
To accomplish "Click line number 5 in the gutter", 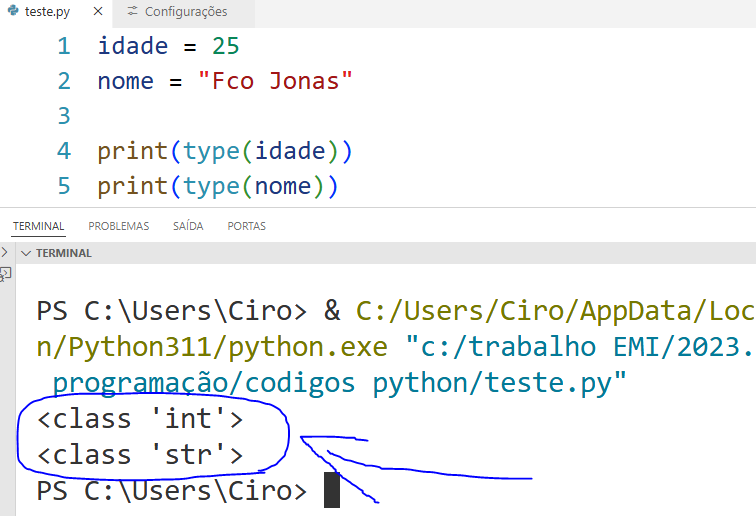I will (64, 186).
